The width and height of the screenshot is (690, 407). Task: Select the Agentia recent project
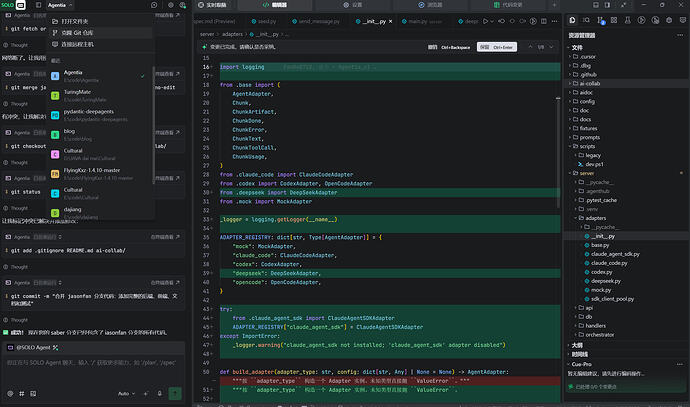click(99, 76)
